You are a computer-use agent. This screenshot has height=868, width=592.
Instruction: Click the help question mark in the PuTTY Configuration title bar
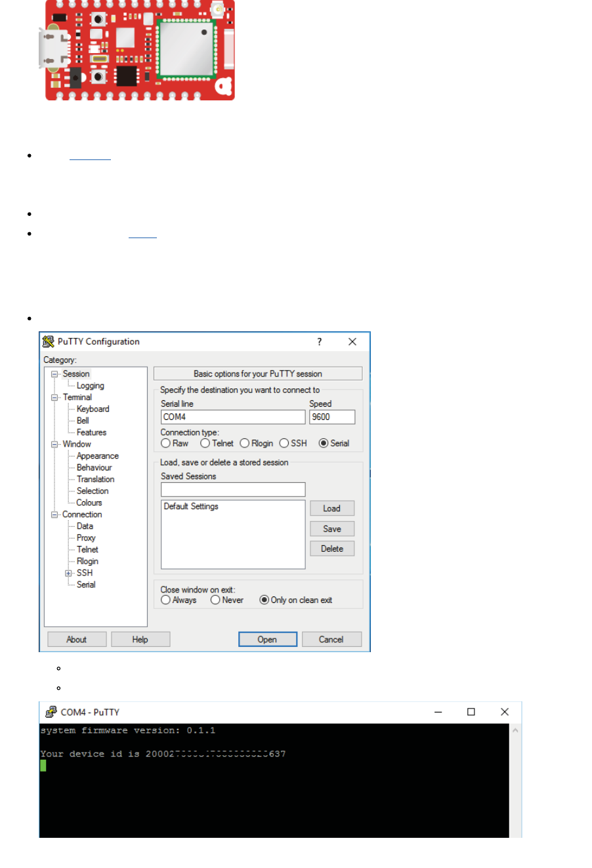point(320,341)
